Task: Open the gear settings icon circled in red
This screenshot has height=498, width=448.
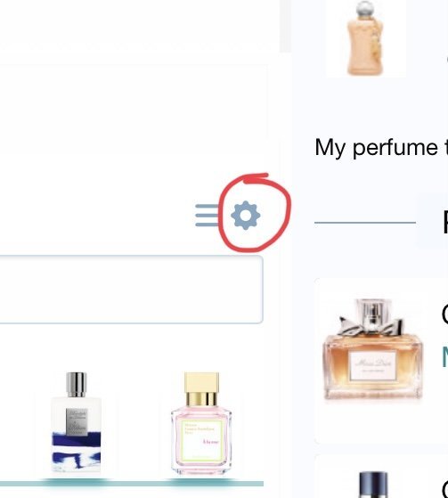Action: click(x=246, y=216)
